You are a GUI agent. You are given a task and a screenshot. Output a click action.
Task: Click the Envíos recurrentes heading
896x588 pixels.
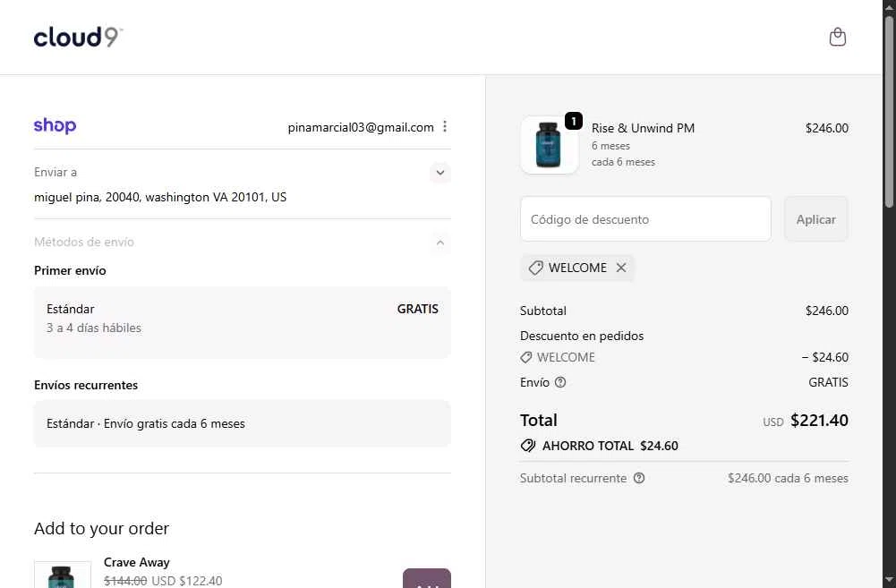point(86,385)
